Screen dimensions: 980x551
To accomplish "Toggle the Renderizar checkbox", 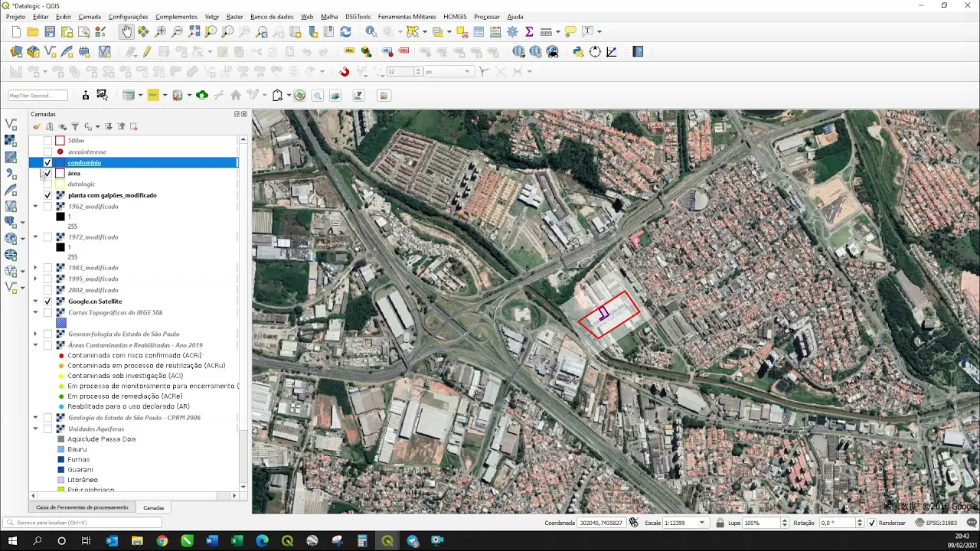I will point(871,523).
